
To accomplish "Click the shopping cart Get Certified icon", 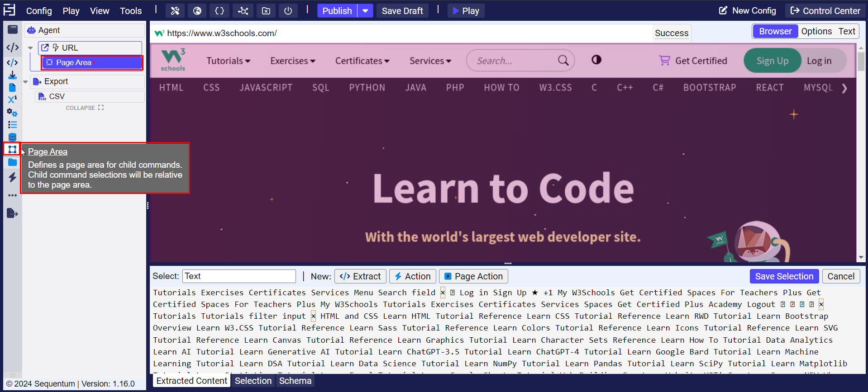I will pyautogui.click(x=664, y=61).
